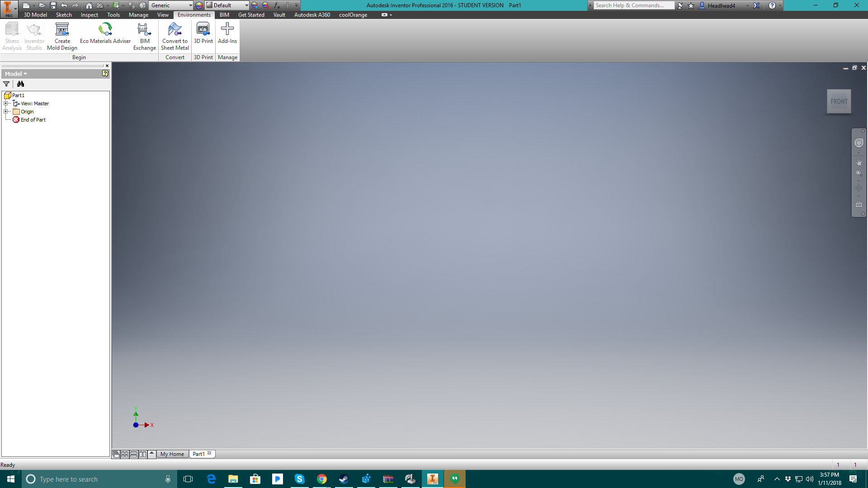Screen dimensions: 868x488
Task: Open the Autodesk A360 menu tab
Action: coord(312,14)
